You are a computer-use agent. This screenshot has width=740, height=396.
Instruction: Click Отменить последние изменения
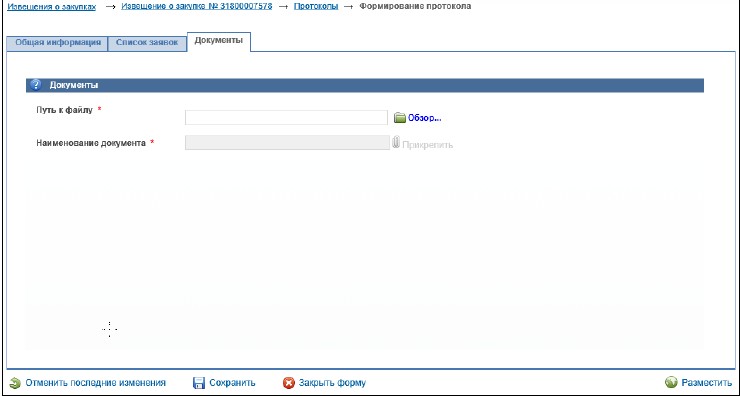point(95,383)
